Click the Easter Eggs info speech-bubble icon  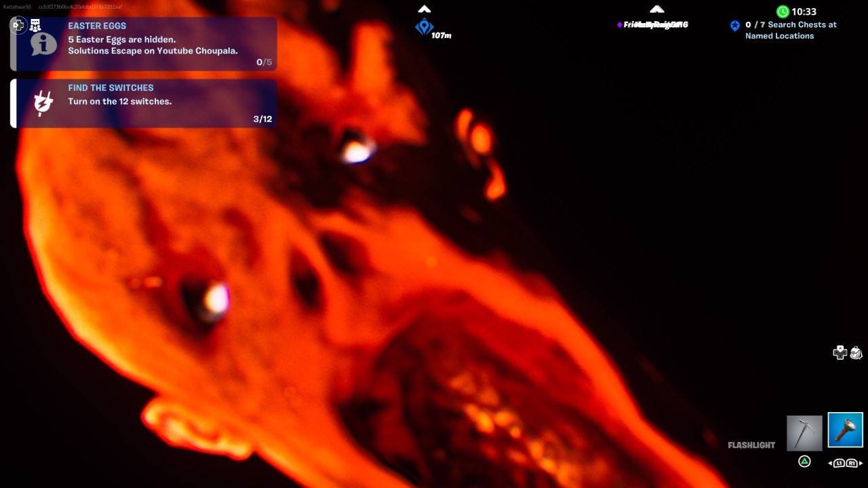coord(43,44)
